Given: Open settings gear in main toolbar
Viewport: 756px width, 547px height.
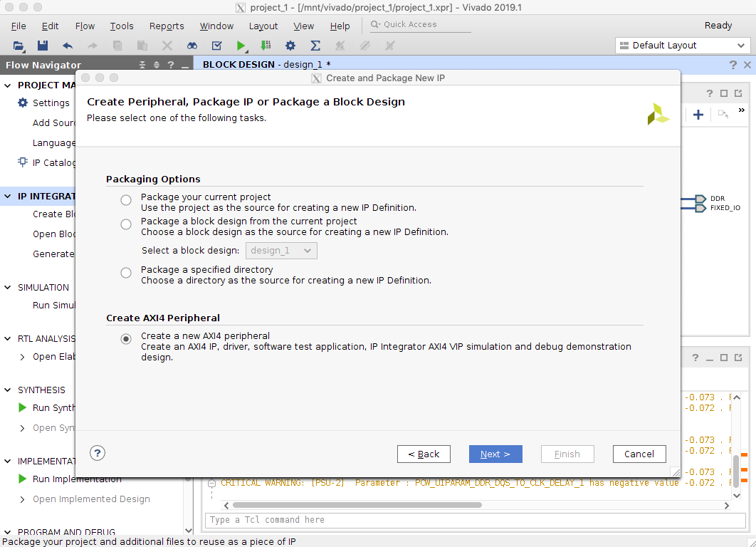Looking at the screenshot, I should [290, 46].
